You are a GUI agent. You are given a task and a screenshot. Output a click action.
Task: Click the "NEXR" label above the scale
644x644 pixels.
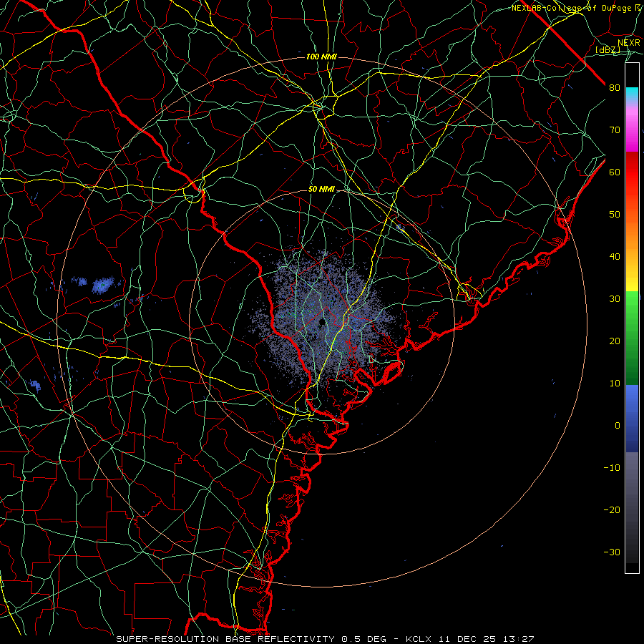click(x=629, y=43)
